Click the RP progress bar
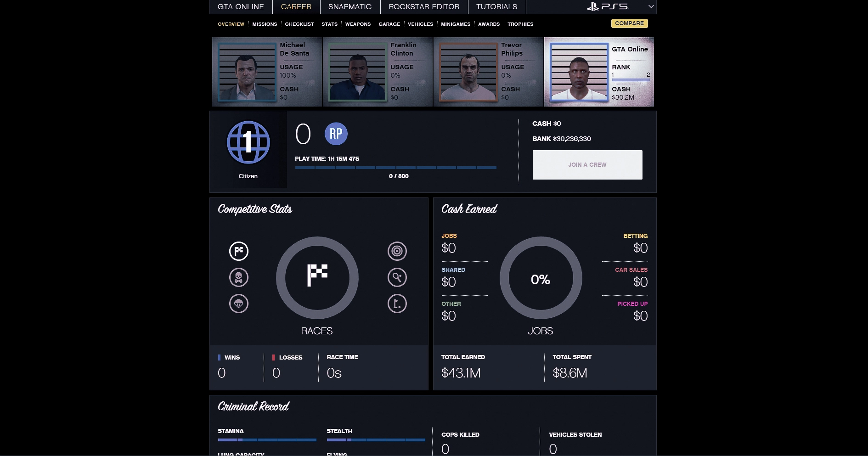This screenshot has height=456, width=868. 396,168
